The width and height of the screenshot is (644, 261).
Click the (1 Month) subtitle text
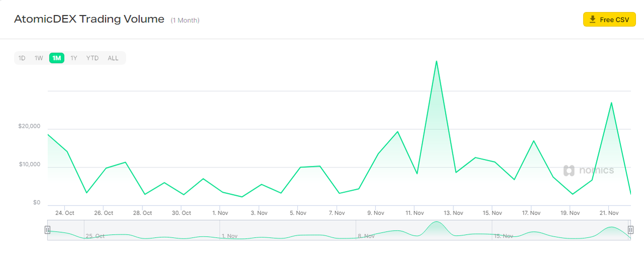point(185,20)
